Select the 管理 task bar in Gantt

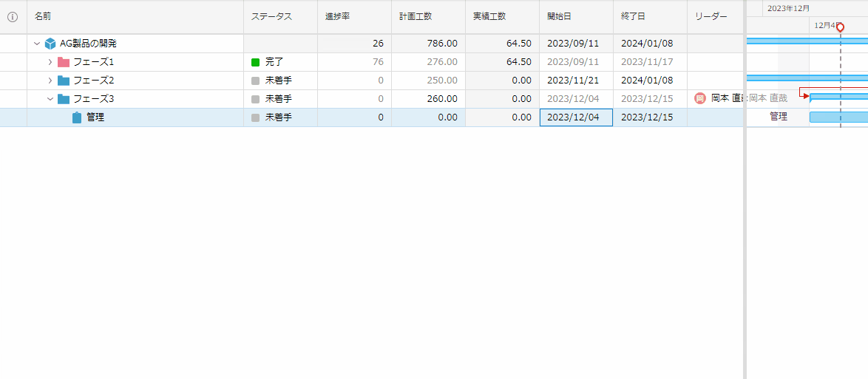838,117
